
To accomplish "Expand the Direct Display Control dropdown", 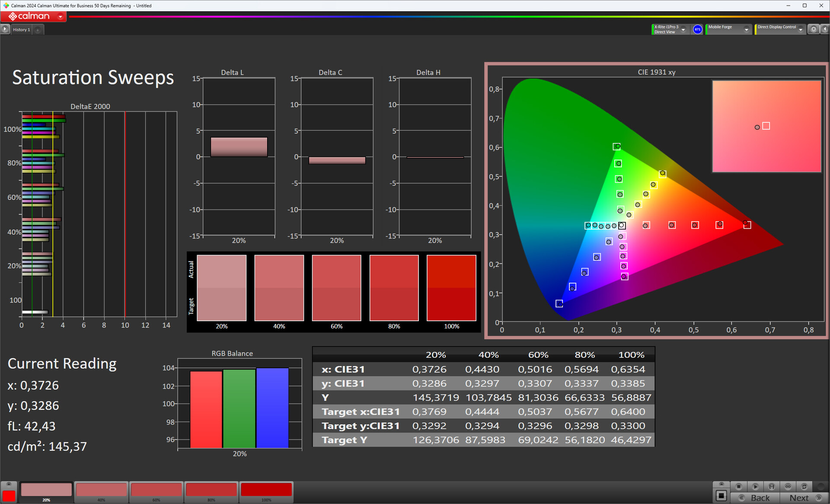I will pyautogui.click(x=801, y=29).
